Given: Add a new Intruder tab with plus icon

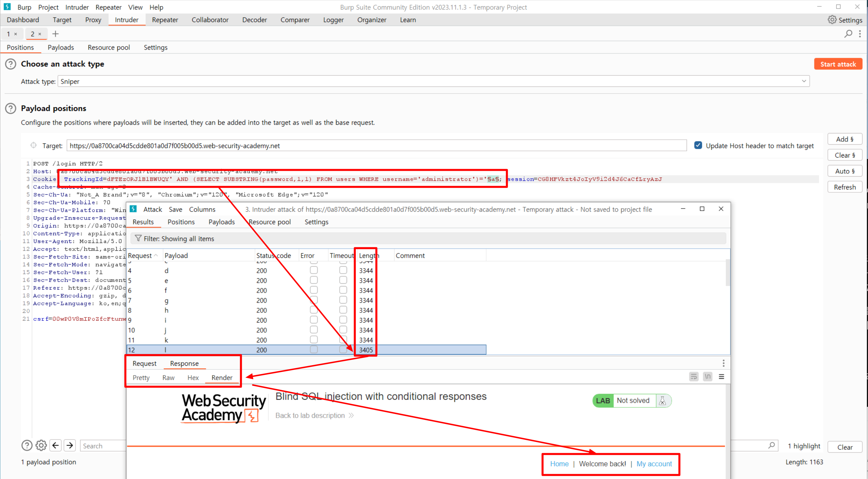Looking at the screenshot, I should 55,34.
